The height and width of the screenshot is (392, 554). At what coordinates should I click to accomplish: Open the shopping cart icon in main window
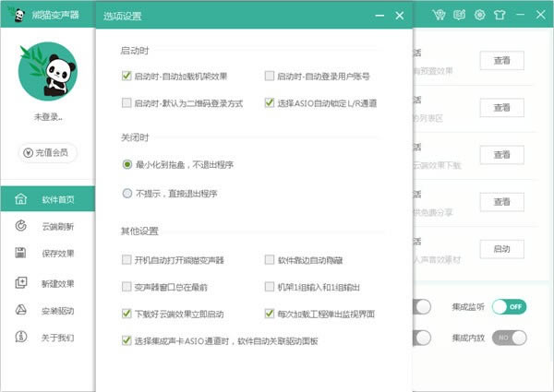439,15
